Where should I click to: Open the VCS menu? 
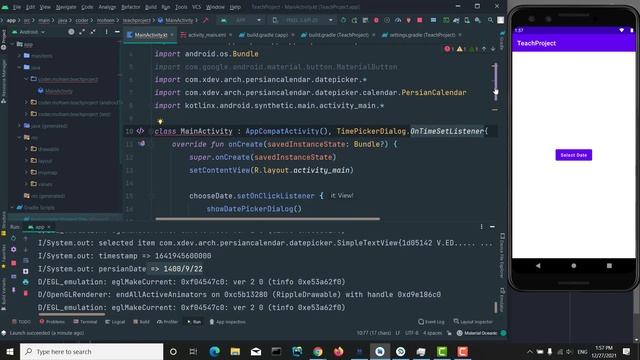tap(196, 7)
